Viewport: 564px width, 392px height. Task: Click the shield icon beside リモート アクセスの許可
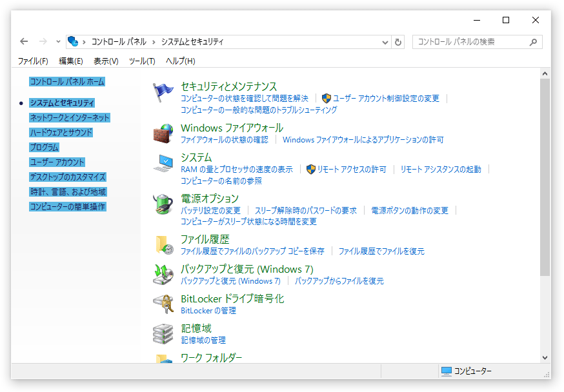[311, 169]
